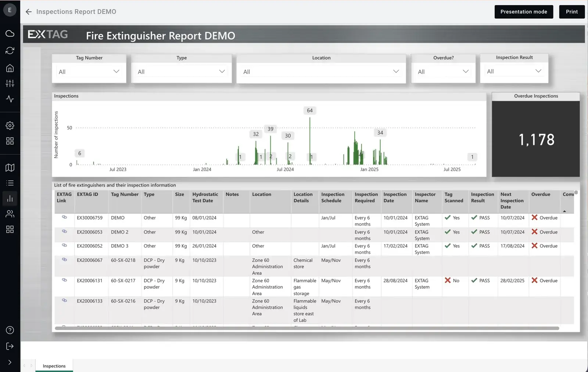Open the list icon in the sidebar

click(x=10, y=183)
